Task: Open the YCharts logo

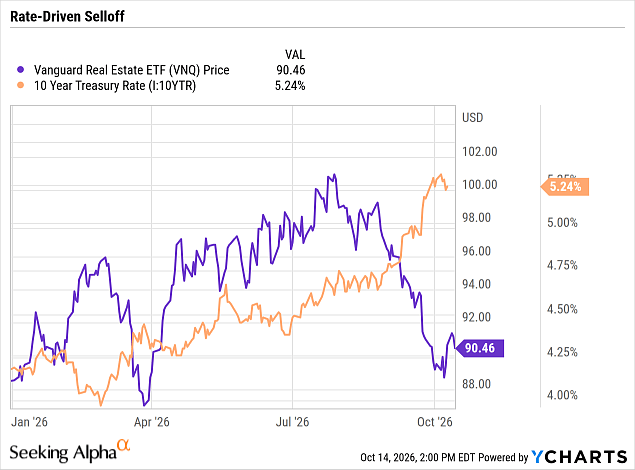Action: (579, 457)
